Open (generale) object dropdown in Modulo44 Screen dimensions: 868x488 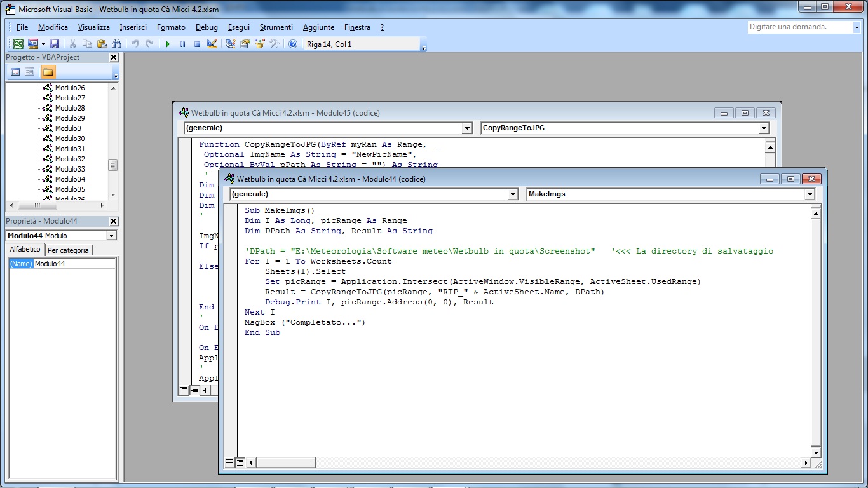513,194
